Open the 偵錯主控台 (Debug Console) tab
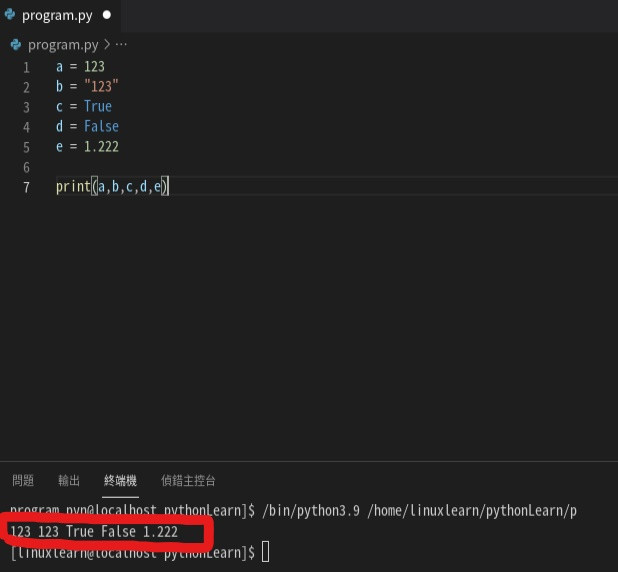 [188, 481]
